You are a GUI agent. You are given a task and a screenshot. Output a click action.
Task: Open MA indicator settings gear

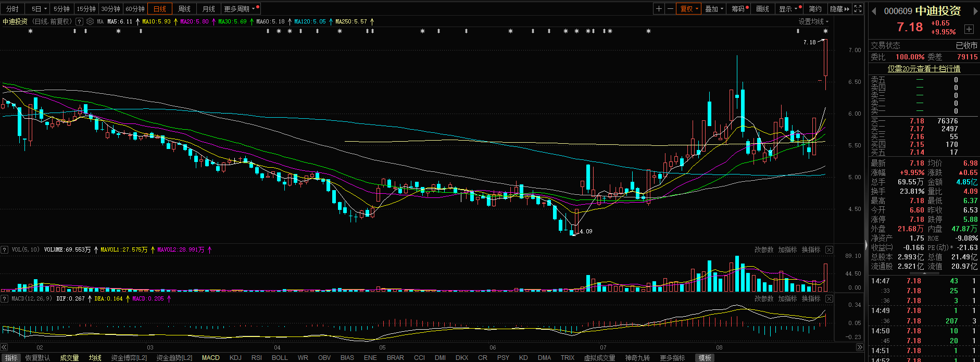(90, 21)
